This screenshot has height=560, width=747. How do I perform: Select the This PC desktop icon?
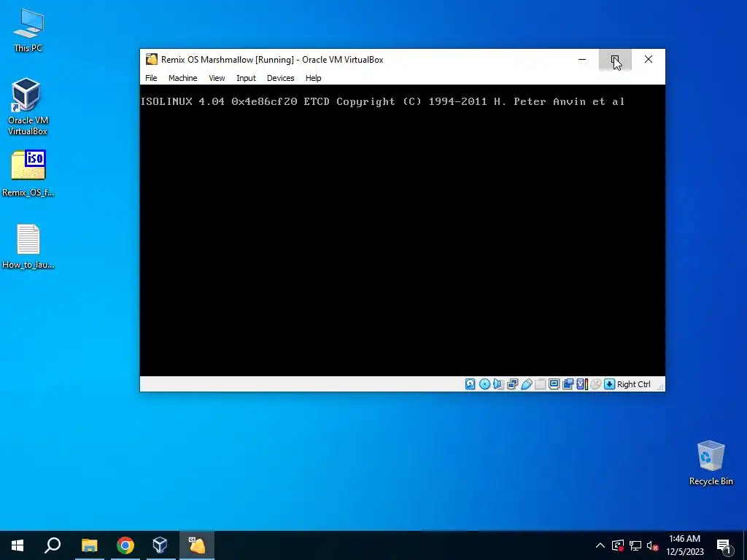tap(28, 30)
